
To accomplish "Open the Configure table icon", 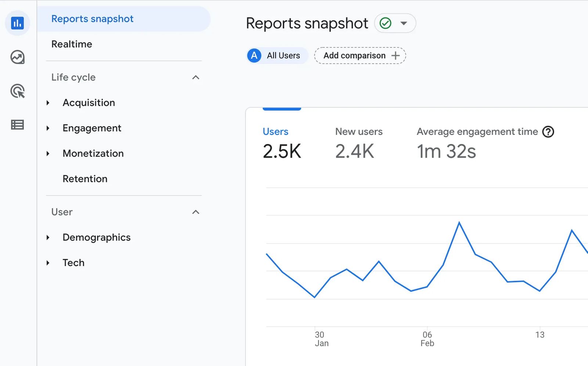I will pos(17,125).
